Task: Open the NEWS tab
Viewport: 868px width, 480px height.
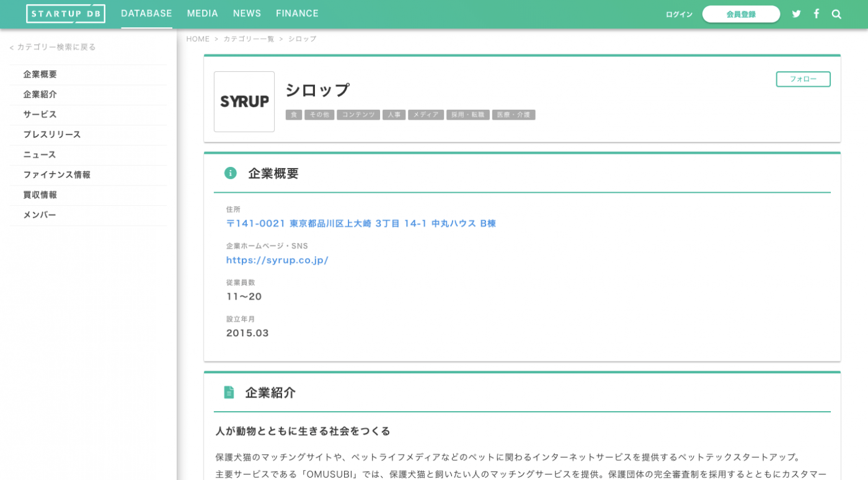Action: (x=247, y=14)
